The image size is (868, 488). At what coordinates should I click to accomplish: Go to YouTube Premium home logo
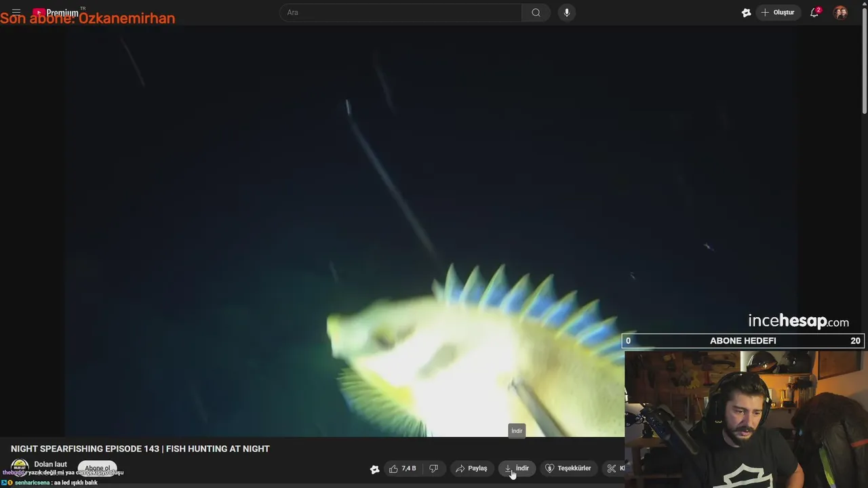[x=56, y=12]
